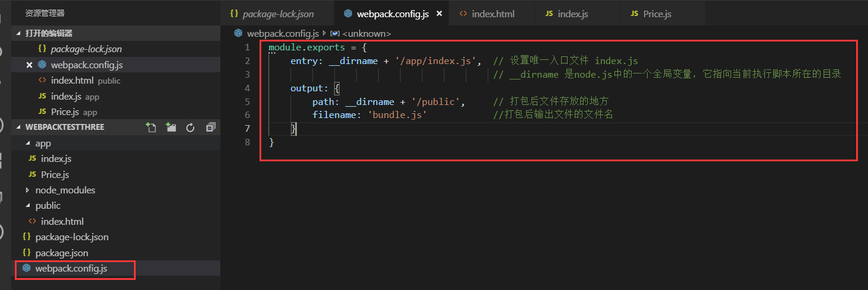Close the webpack.config.js tab with its X
Screen dimensions: 868x290
439,14
